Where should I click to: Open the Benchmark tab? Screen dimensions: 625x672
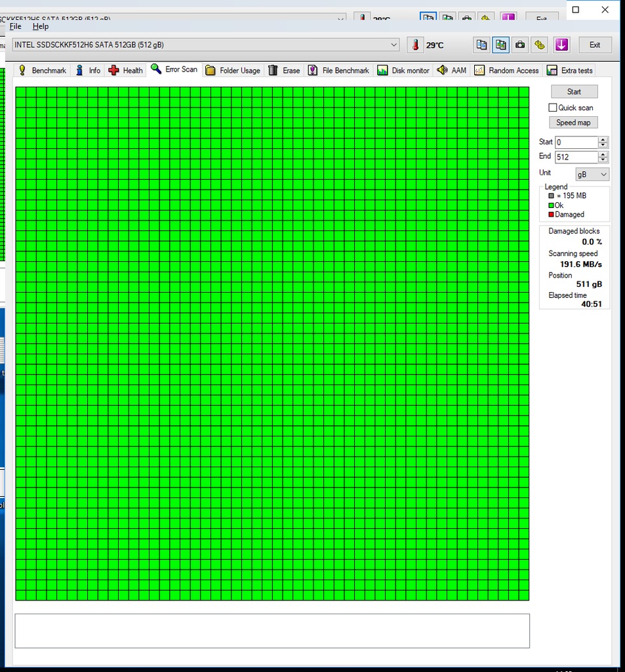point(43,70)
